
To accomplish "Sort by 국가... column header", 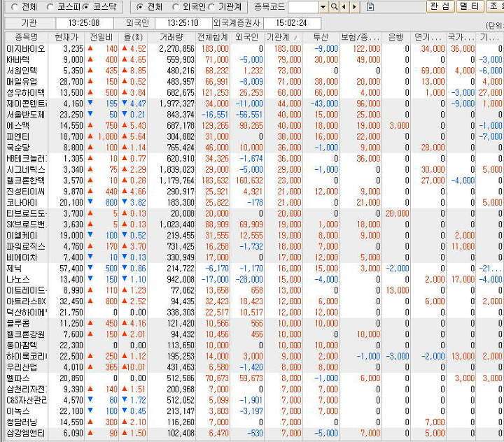I will click(461, 37).
